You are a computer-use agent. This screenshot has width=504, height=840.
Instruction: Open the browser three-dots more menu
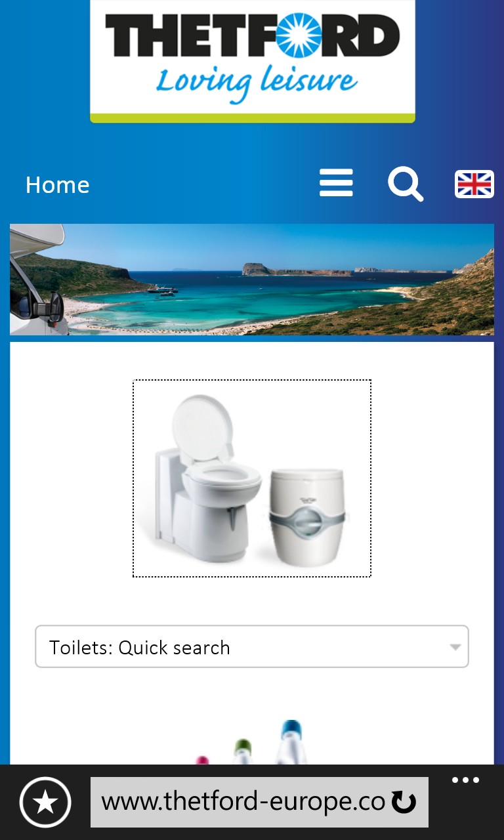click(465, 780)
